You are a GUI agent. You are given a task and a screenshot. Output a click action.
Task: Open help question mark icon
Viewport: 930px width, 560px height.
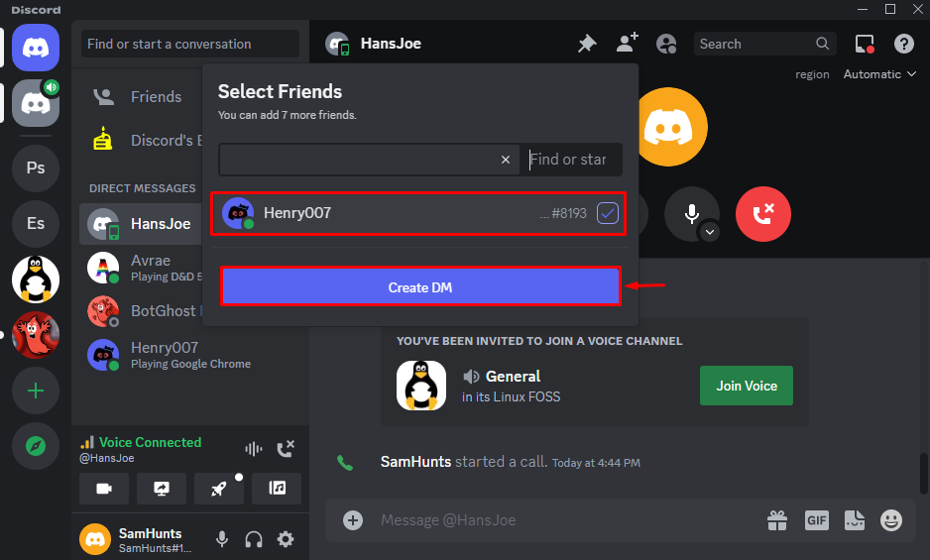(x=904, y=44)
